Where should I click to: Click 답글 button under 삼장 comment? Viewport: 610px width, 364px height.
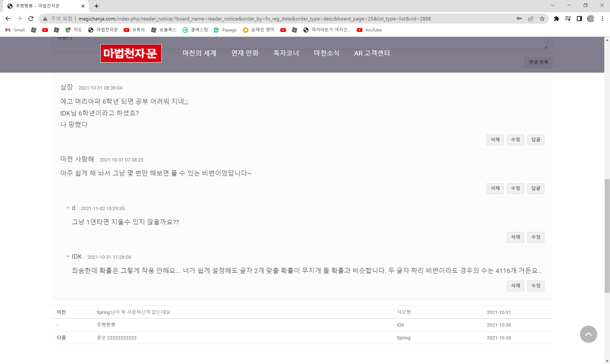(x=536, y=139)
